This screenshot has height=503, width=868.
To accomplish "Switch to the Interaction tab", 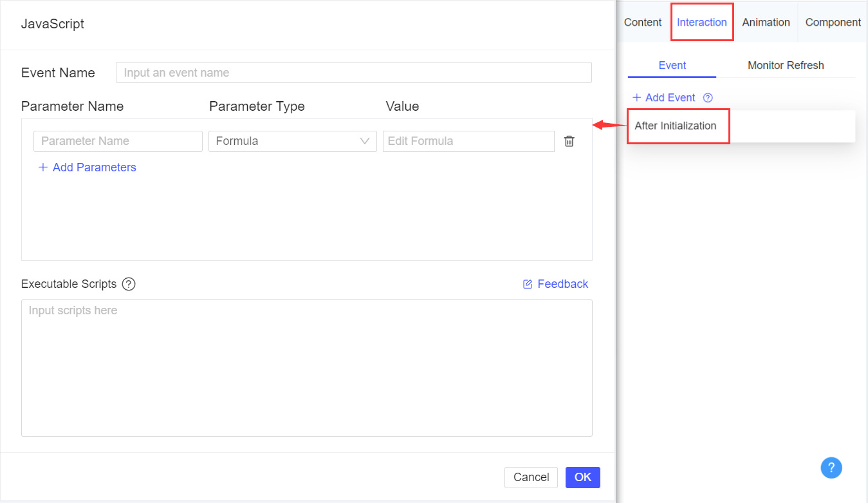I will [x=701, y=21].
